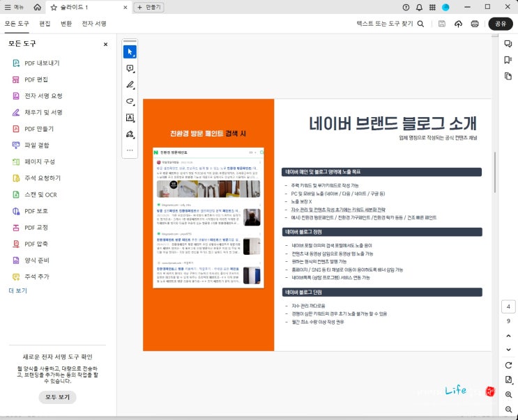
Task: Open the quick toolbar more options ellipsis
Action: pyautogui.click(x=130, y=150)
